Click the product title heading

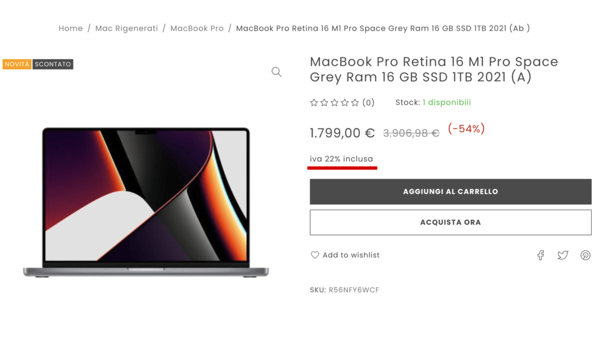tap(434, 69)
